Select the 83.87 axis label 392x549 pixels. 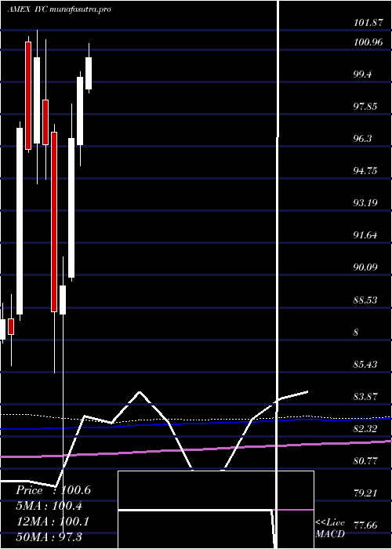(365, 397)
